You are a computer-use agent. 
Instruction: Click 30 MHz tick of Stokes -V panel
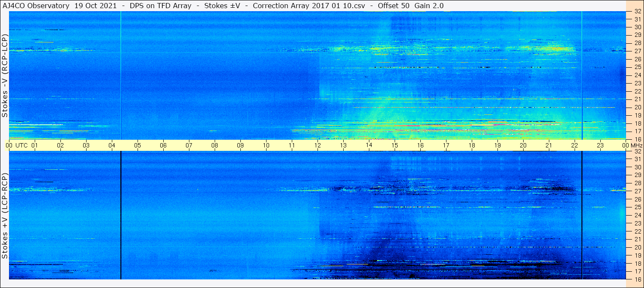(x=637, y=27)
